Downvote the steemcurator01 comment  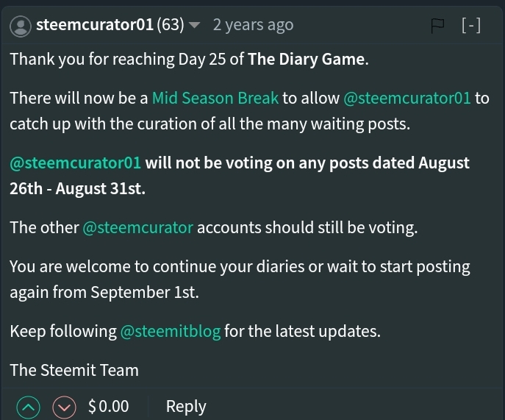[65, 407]
